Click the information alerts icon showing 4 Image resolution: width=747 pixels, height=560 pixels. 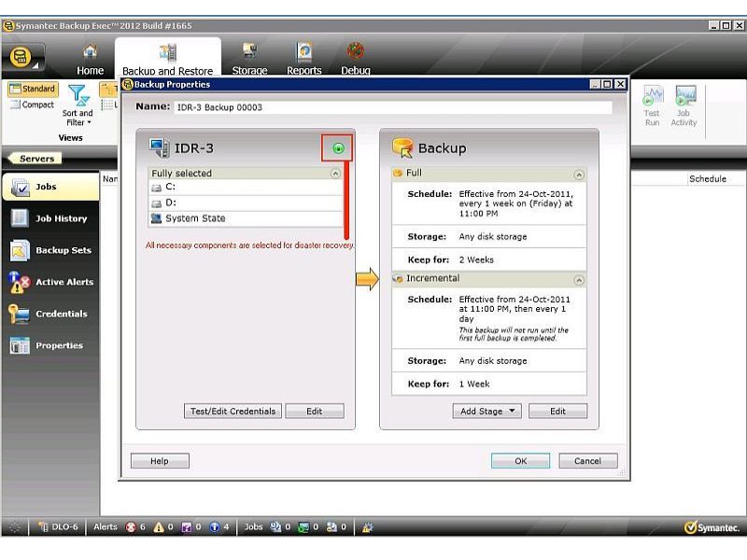[215, 527]
